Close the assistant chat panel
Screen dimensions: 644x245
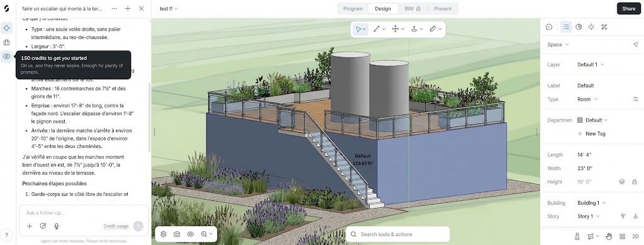click(142, 8)
